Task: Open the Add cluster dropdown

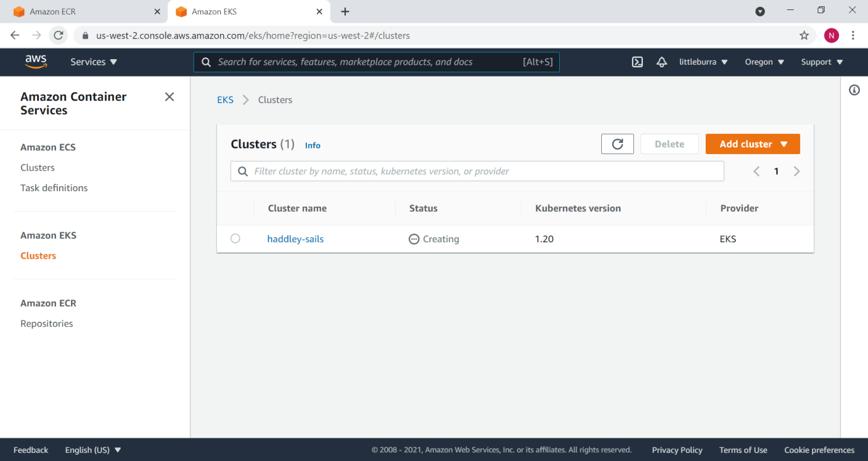Action: [x=753, y=144]
